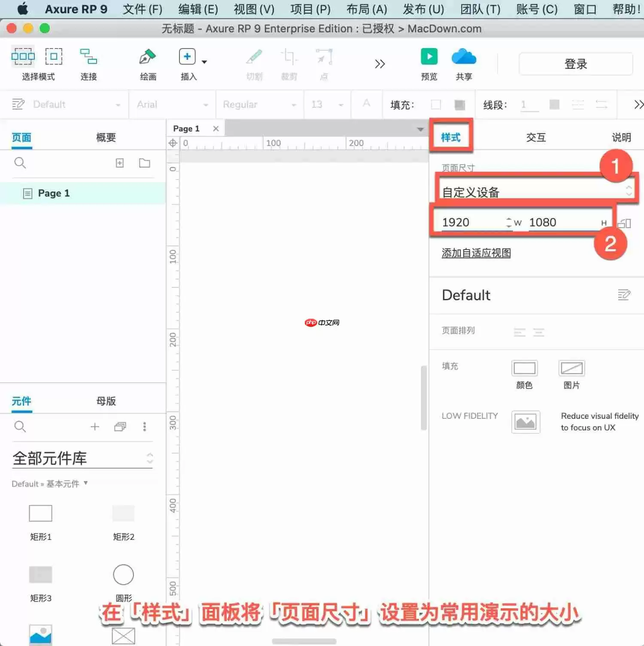Open the 颜色 fill color picker

pos(524,368)
